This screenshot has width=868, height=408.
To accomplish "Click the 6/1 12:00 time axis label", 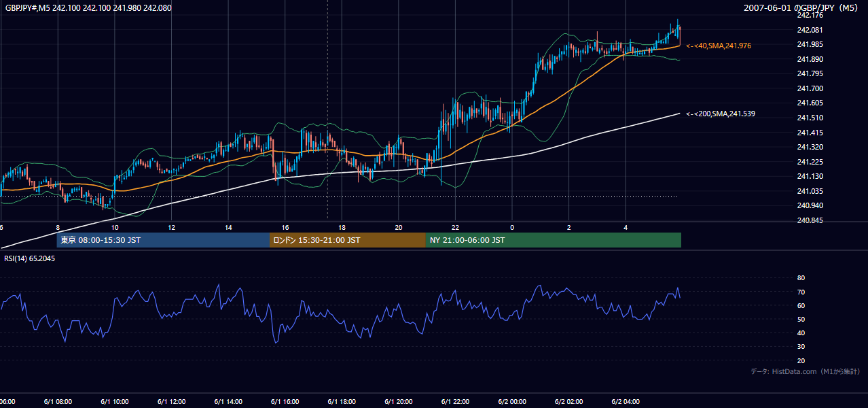I will click(x=171, y=402).
